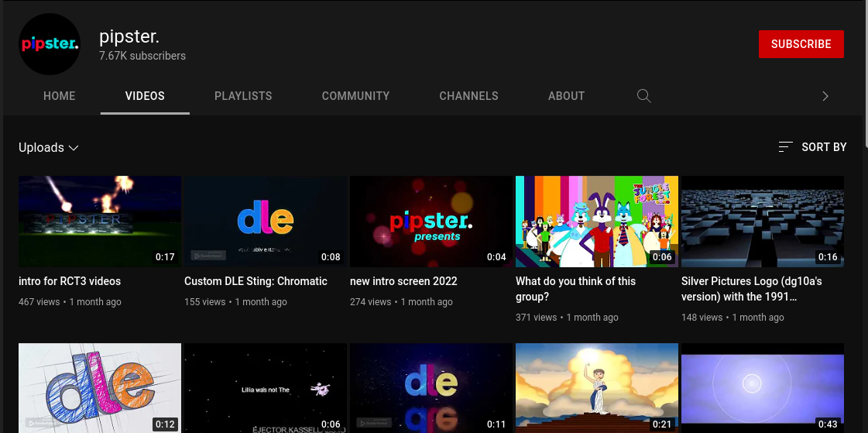Select the VIDEOS tab
This screenshot has width=868, height=433.
point(145,96)
